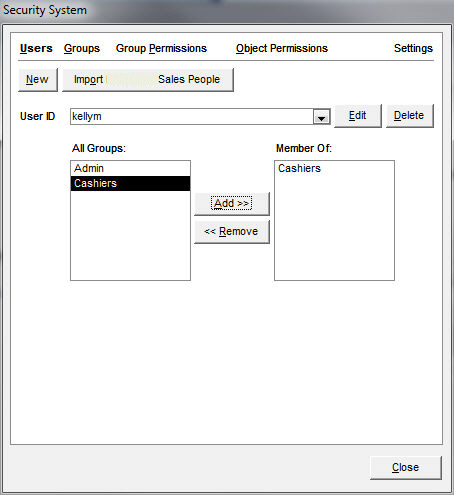Click the Close button at the bottom
454x495 pixels.
pos(406,467)
